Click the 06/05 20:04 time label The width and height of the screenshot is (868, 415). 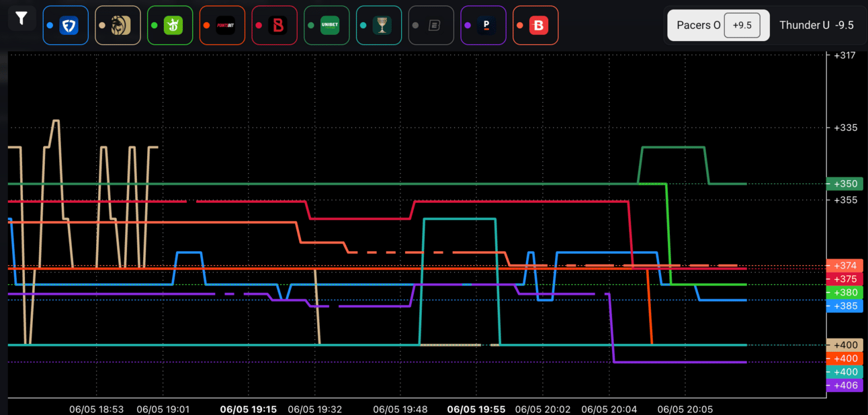click(609, 409)
